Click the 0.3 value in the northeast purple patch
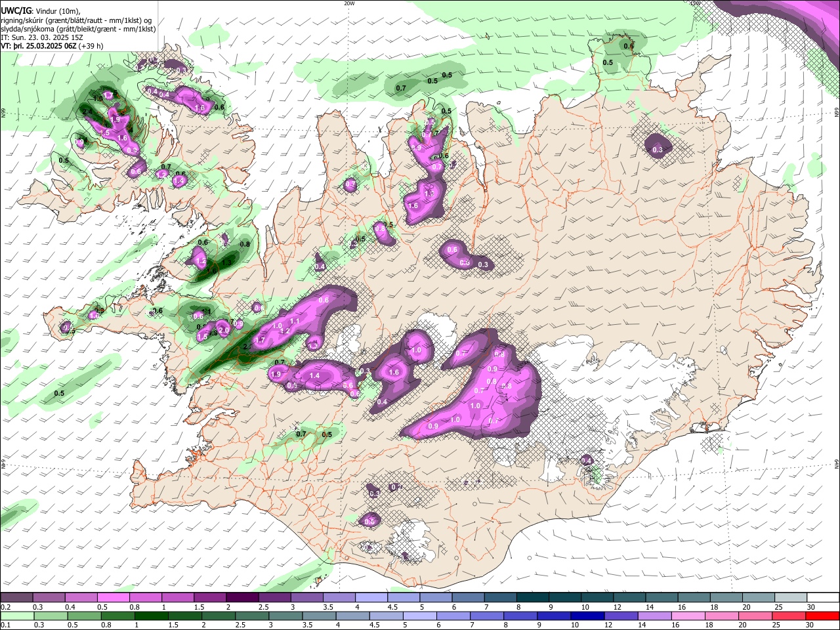 [x=658, y=150]
